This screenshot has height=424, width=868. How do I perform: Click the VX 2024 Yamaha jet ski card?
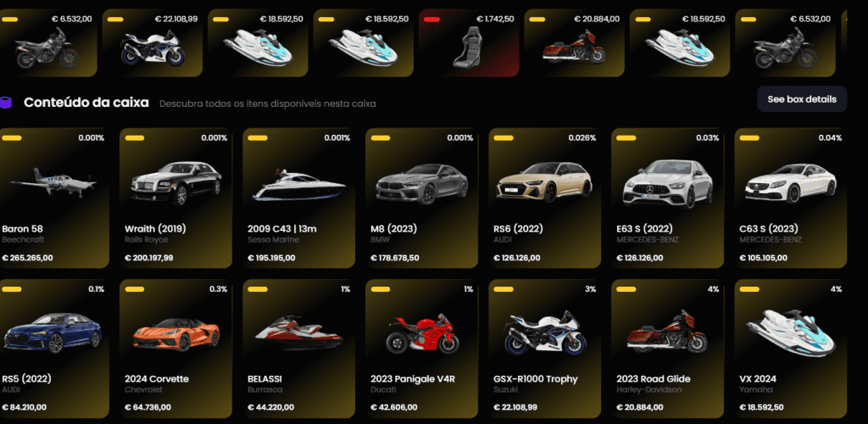[791, 349]
